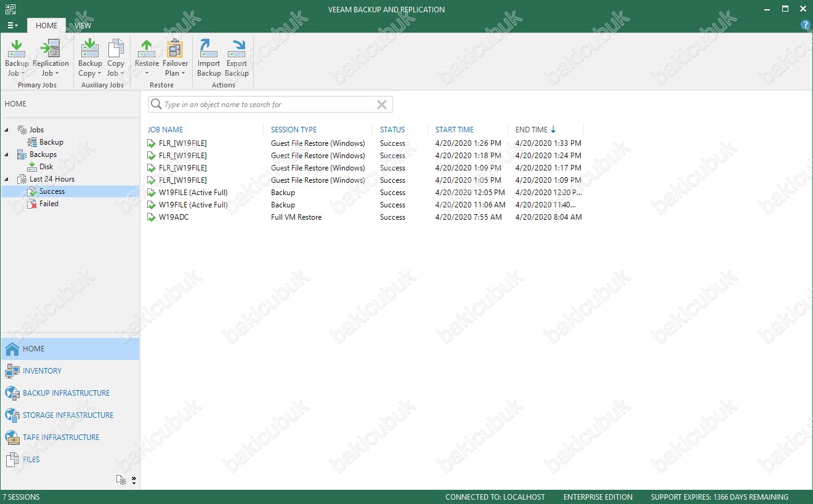The image size is (813, 504).
Task: Click the Disk node icon under Backups
Action: (x=32, y=167)
